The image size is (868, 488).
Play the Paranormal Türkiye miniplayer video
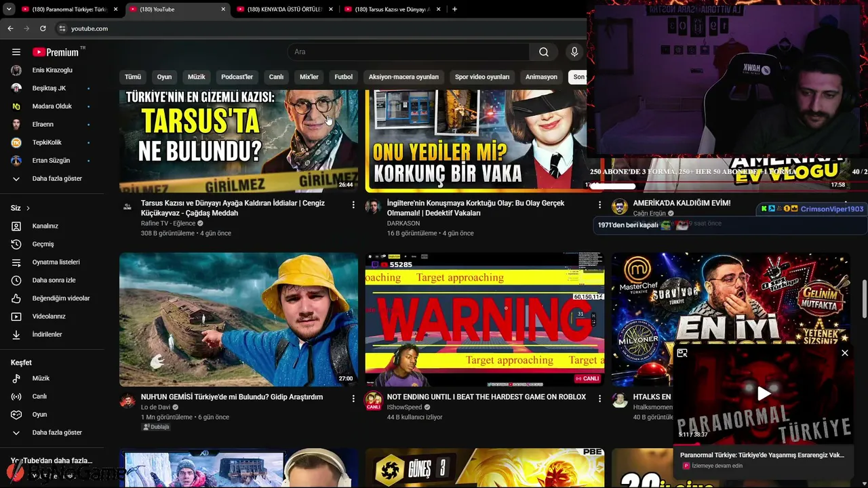click(x=764, y=393)
